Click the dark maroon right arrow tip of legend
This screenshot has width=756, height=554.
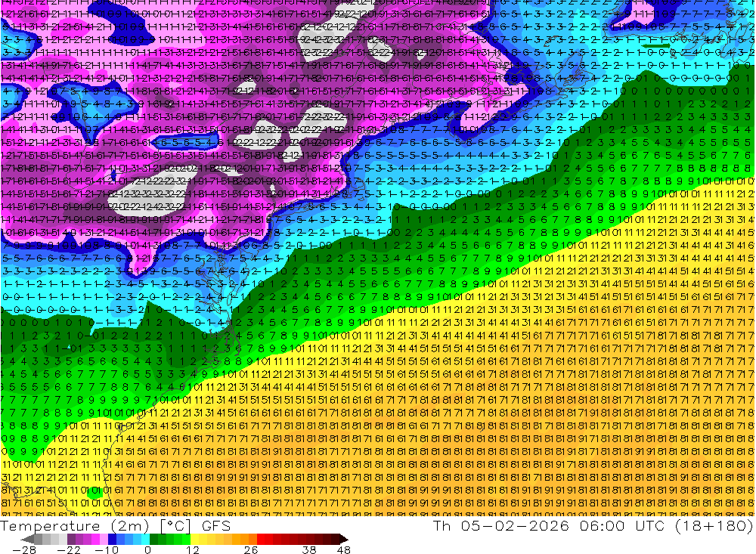(344, 539)
